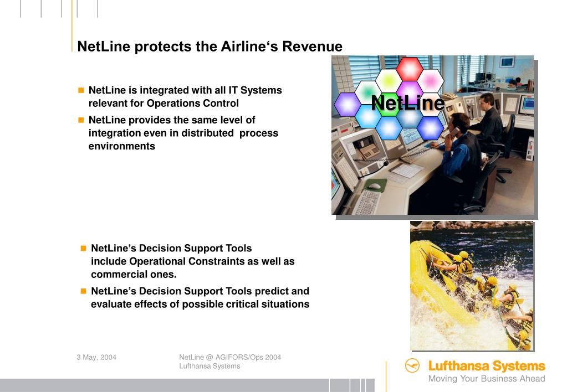Select the bullet about Operational Constraints

(193, 261)
